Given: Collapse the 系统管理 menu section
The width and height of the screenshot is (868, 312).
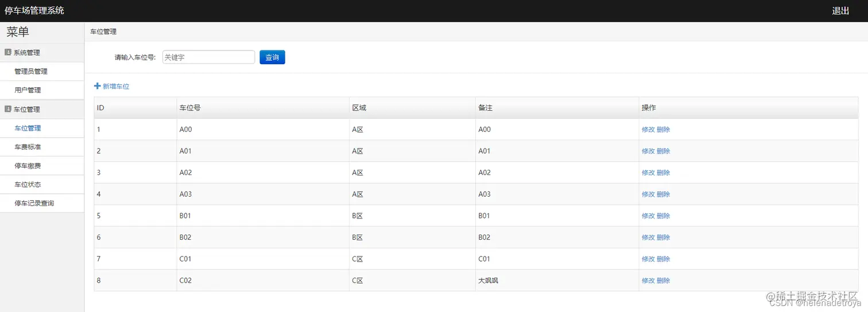Looking at the screenshot, I should point(42,53).
